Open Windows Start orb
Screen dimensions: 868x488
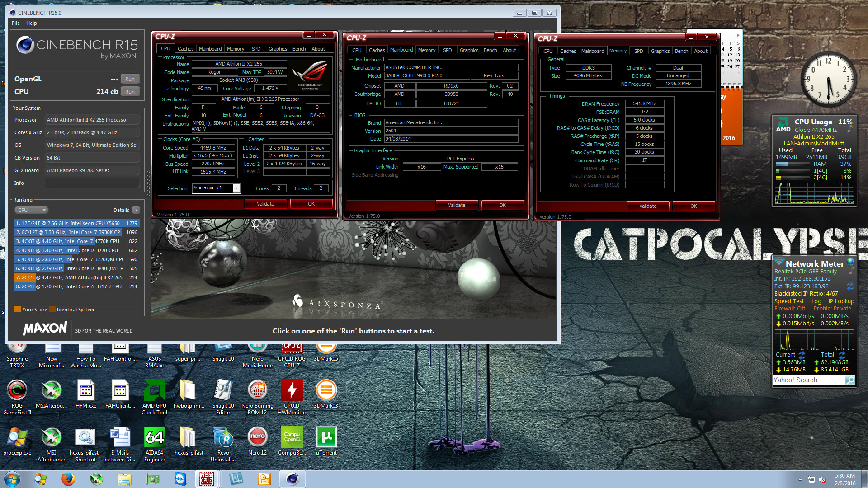12,479
